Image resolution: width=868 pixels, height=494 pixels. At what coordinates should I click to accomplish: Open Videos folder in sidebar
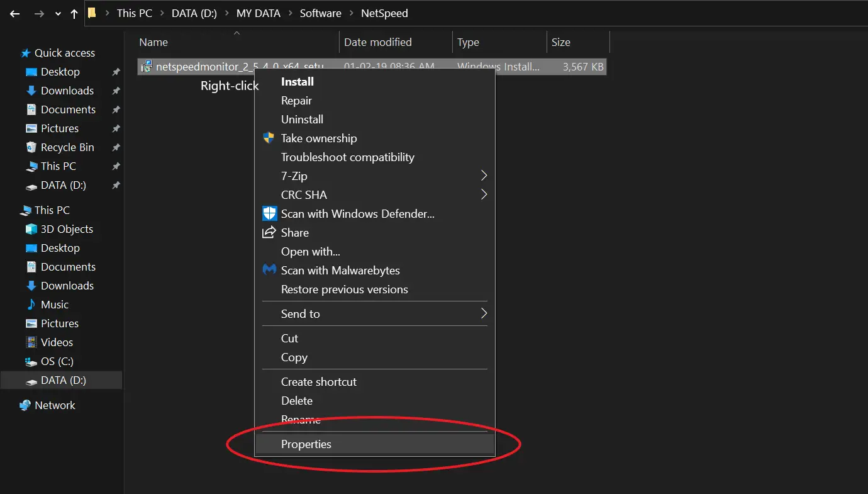(57, 342)
